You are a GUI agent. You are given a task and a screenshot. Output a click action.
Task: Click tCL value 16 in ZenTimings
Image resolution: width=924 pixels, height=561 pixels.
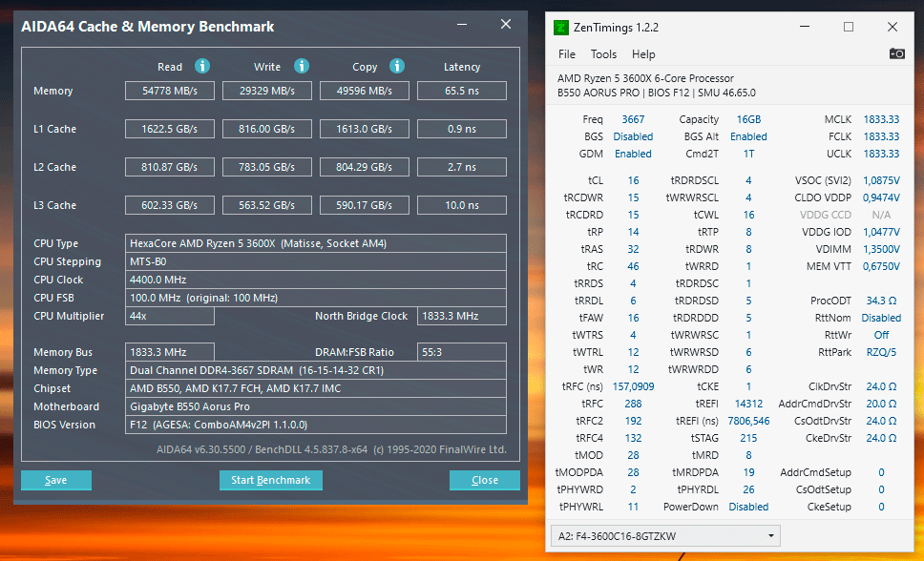[633, 180]
